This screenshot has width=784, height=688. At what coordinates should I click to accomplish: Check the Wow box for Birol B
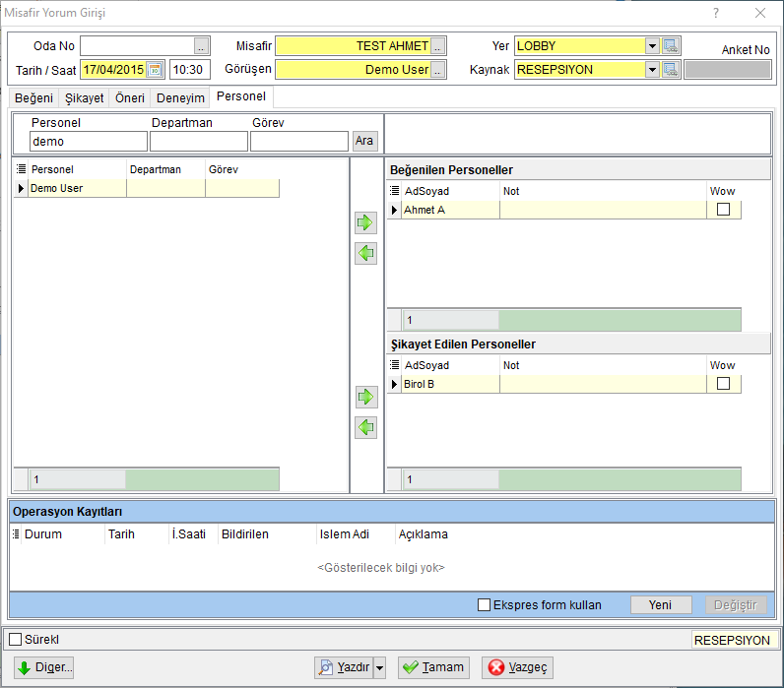coord(723,384)
